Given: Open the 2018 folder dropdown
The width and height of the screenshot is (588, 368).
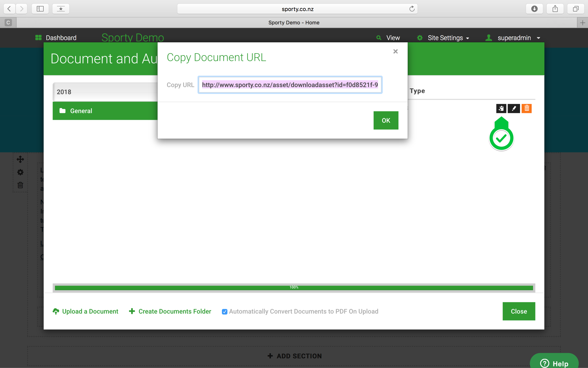Looking at the screenshot, I should [x=105, y=92].
